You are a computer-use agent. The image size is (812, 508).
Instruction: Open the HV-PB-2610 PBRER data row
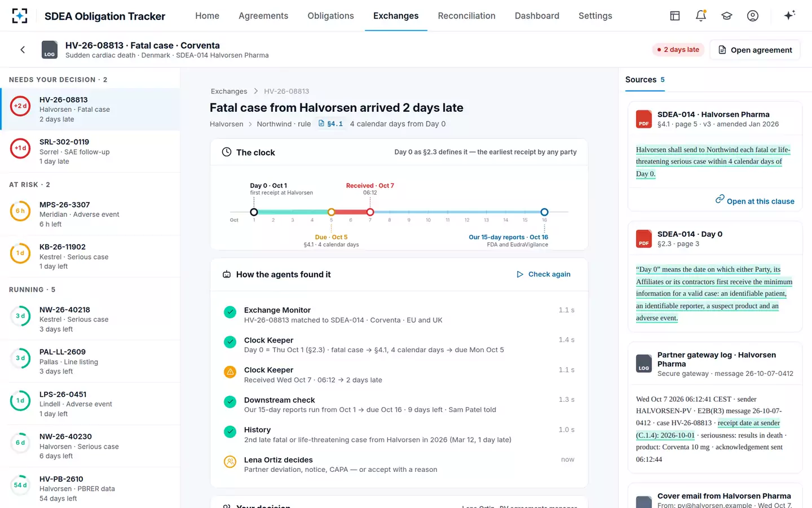(x=90, y=488)
